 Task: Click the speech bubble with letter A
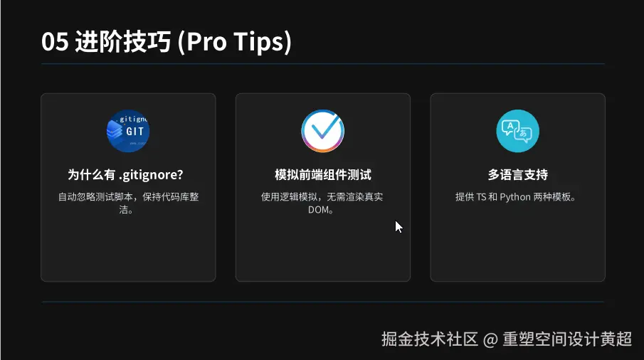(510, 127)
